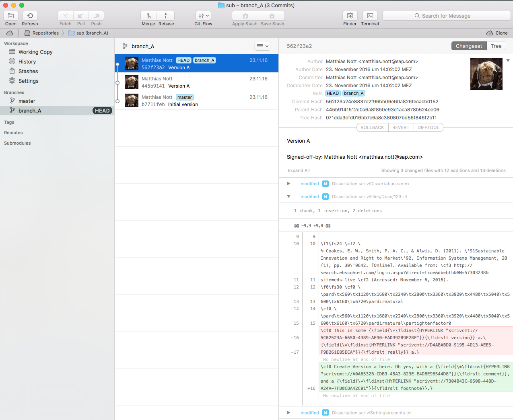The height and width of the screenshot is (420, 513).
Task: Launch Terminal from the toolbar
Action: [x=370, y=16]
